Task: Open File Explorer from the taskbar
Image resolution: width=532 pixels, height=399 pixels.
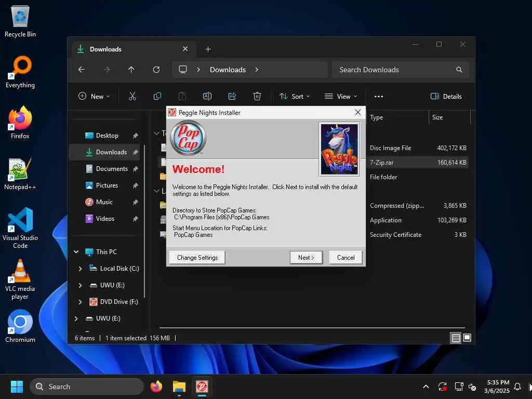Action: (x=179, y=387)
